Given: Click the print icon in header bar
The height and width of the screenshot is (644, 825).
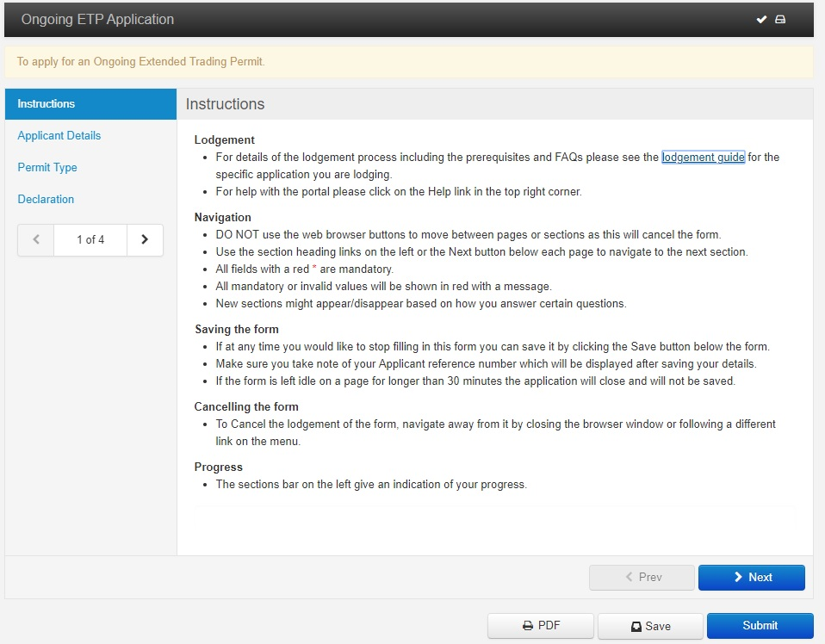Looking at the screenshot, I should tap(780, 20).
